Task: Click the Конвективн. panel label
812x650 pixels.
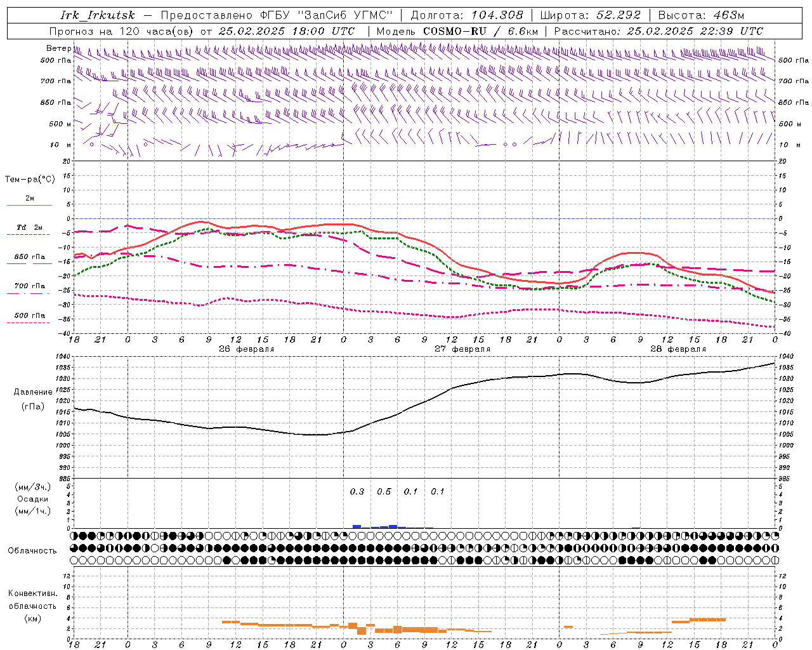Action: click(32, 594)
